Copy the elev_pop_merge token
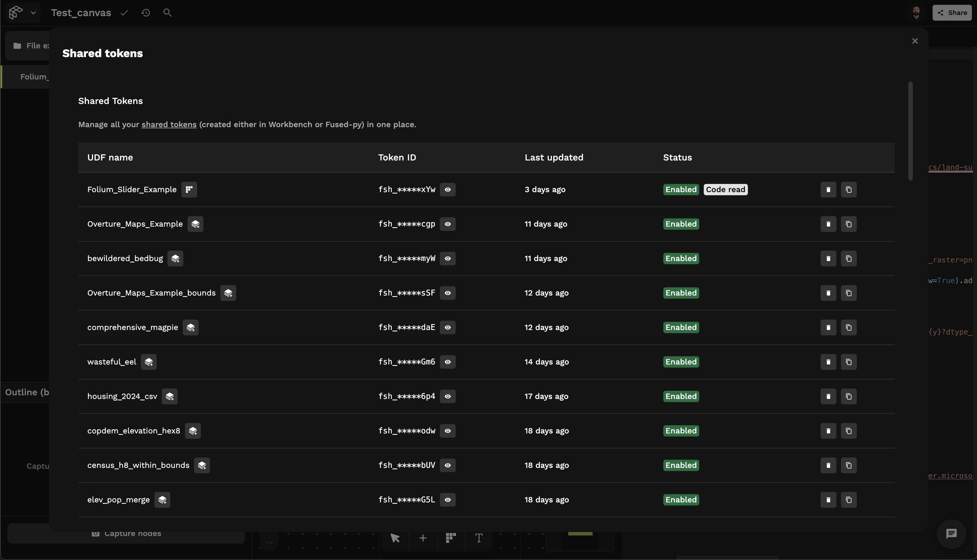Screen dimensions: 977x560 pos(848,500)
